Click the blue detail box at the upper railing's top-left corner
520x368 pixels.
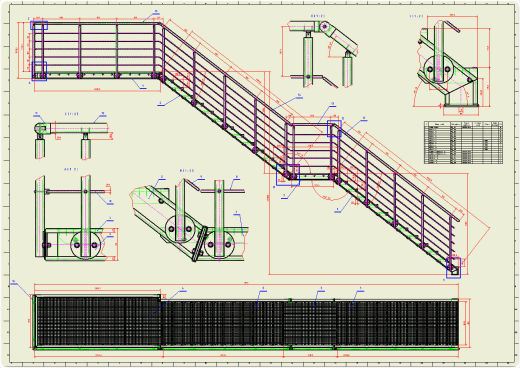coord(39,26)
